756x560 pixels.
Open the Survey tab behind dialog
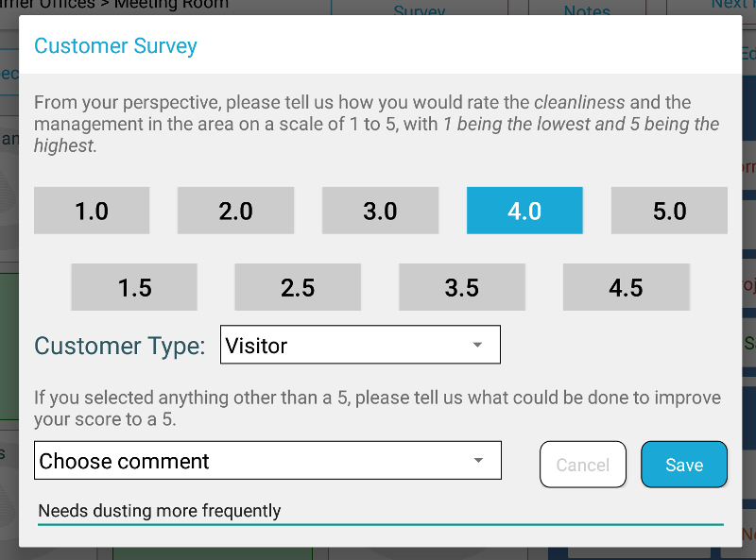(x=420, y=9)
